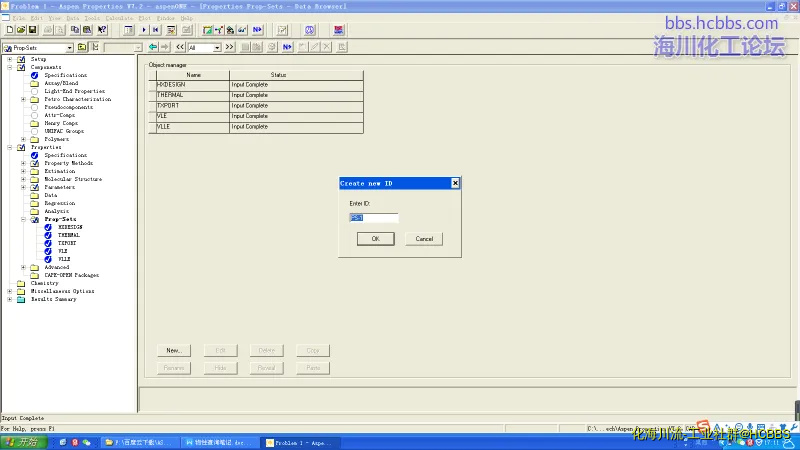This screenshot has height=450, width=800.
Task: Expand the Results Summary node
Action: [x=10, y=299]
